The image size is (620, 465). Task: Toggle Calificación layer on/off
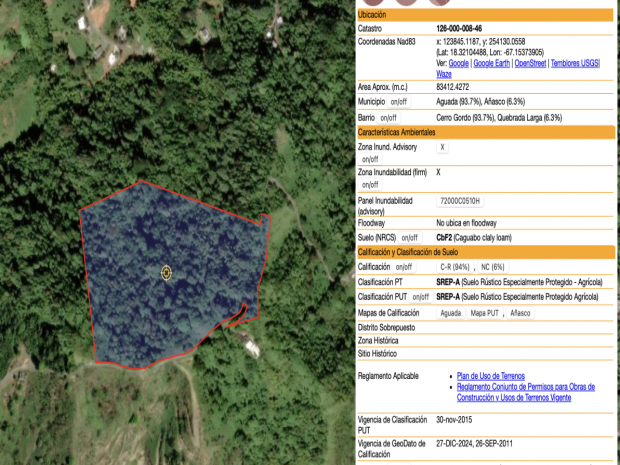click(404, 267)
